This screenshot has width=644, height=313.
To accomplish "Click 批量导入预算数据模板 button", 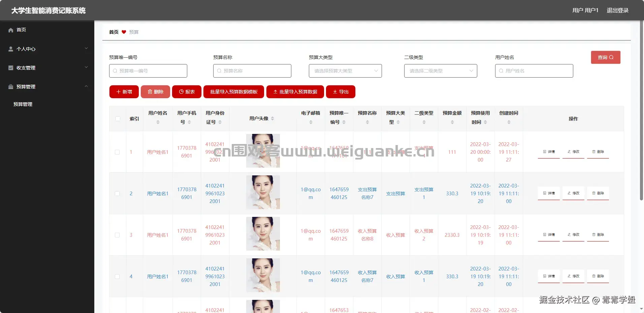I will [234, 92].
